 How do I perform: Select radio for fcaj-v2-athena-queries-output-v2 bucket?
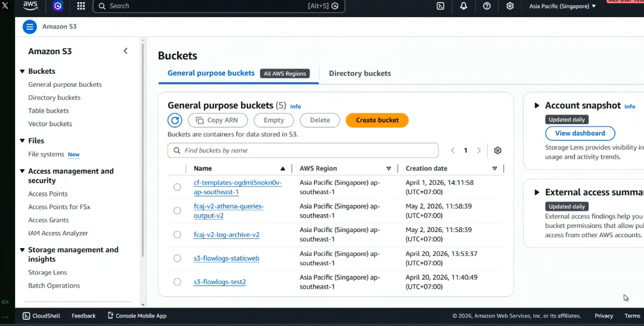pyautogui.click(x=177, y=211)
